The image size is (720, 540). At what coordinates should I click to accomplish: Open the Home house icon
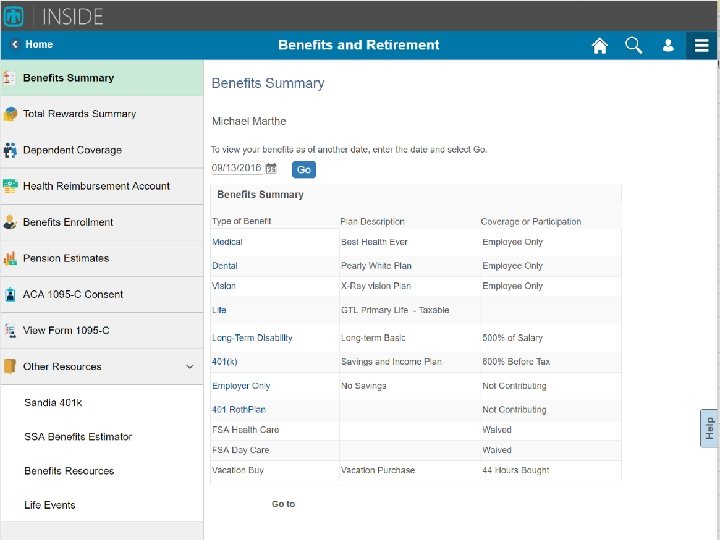(x=600, y=45)
